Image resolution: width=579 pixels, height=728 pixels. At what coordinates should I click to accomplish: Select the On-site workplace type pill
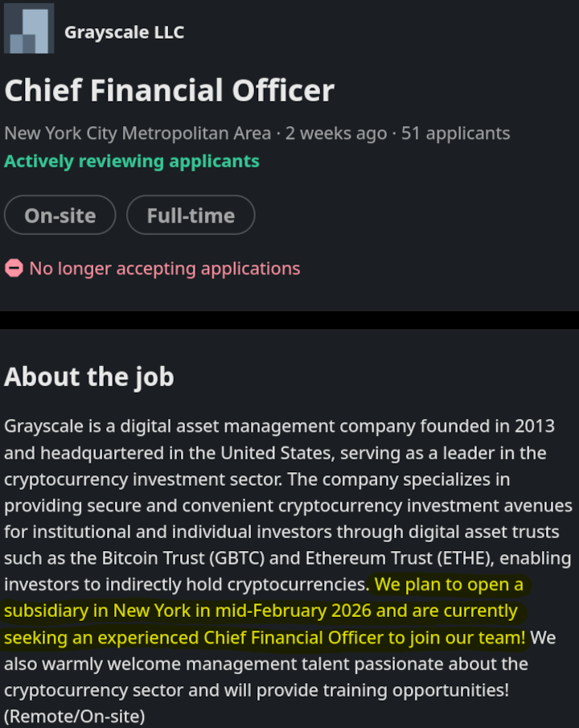60,216
